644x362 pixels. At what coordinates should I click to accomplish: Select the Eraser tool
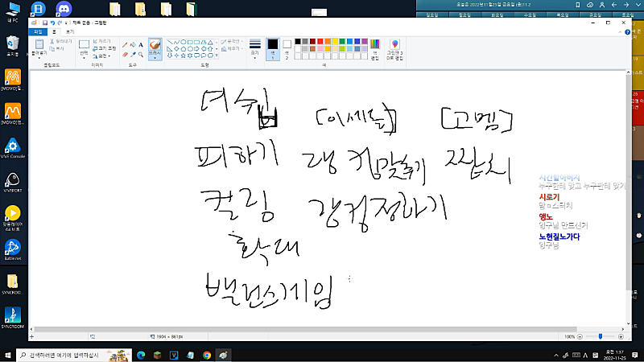tap(125, 55)
